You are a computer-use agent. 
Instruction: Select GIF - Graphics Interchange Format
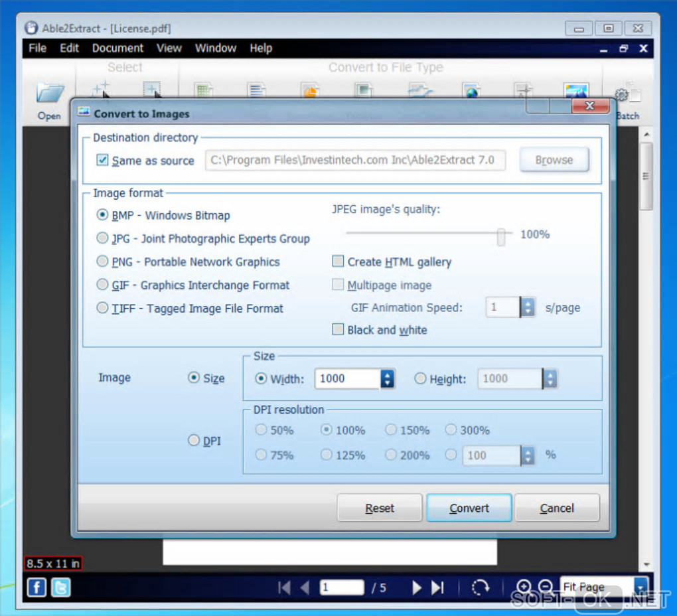tap(102, 285)
